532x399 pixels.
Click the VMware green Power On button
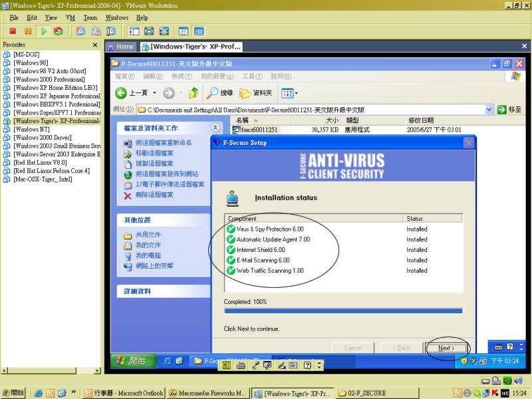point(43,31)
